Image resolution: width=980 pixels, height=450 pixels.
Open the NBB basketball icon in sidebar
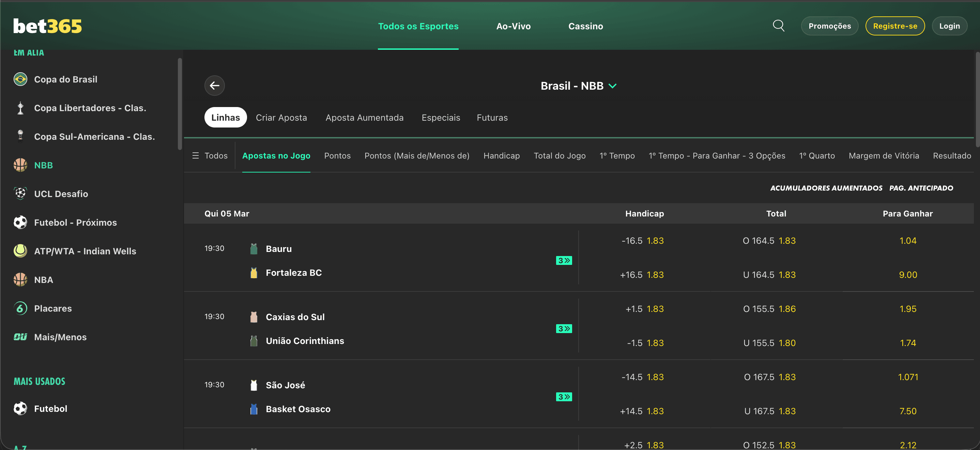tap(20, 165)
